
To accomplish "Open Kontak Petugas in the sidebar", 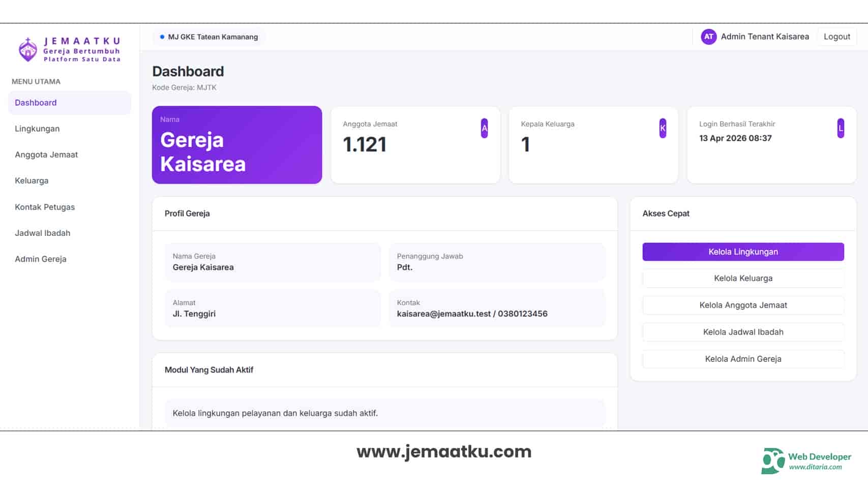I will tap(45, 207).
